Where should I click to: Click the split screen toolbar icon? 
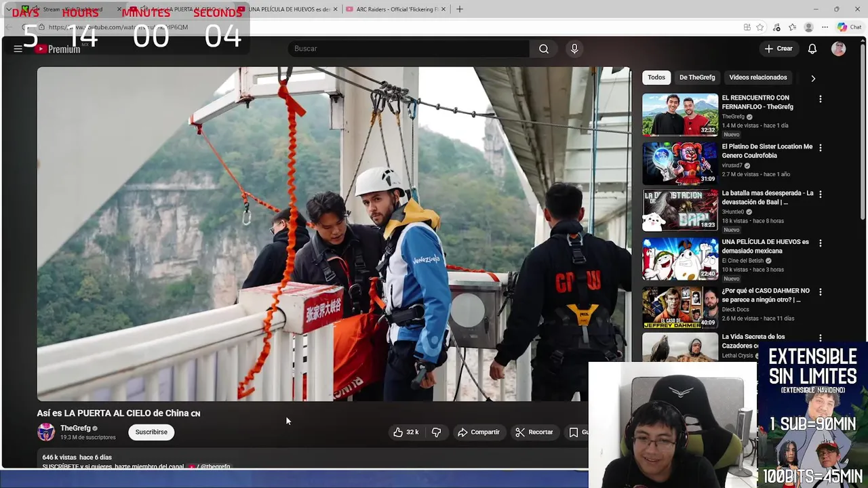click(x=747, y=27)
